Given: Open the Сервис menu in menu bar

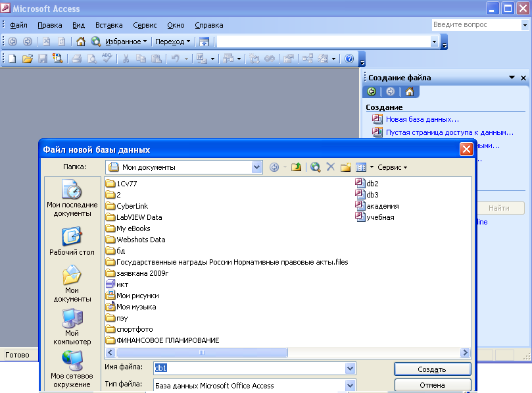Looking at the screenshot, I should click(145, 25).
